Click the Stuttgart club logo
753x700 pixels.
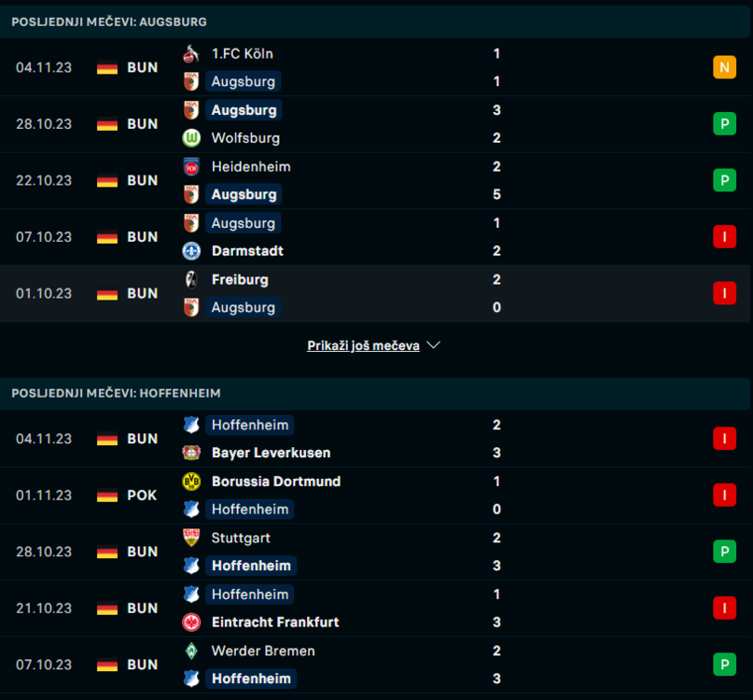pyautogui.click(x=191, y=538)
